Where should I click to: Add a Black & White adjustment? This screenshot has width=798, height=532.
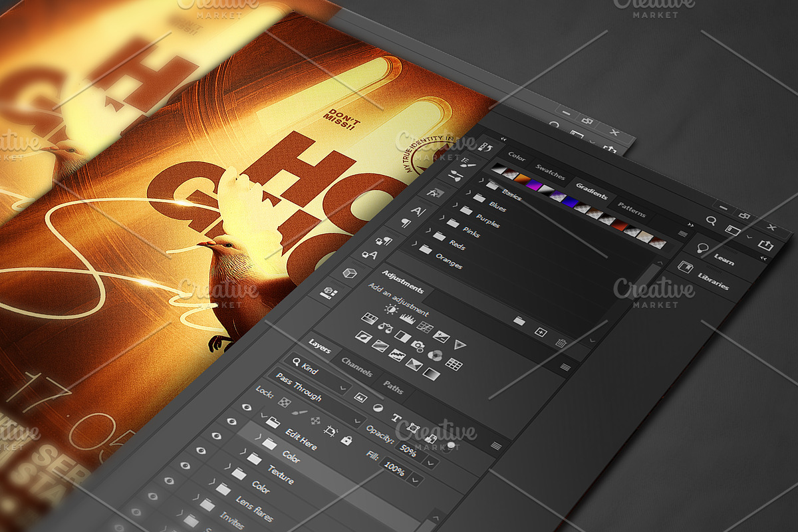coord(402,336)
